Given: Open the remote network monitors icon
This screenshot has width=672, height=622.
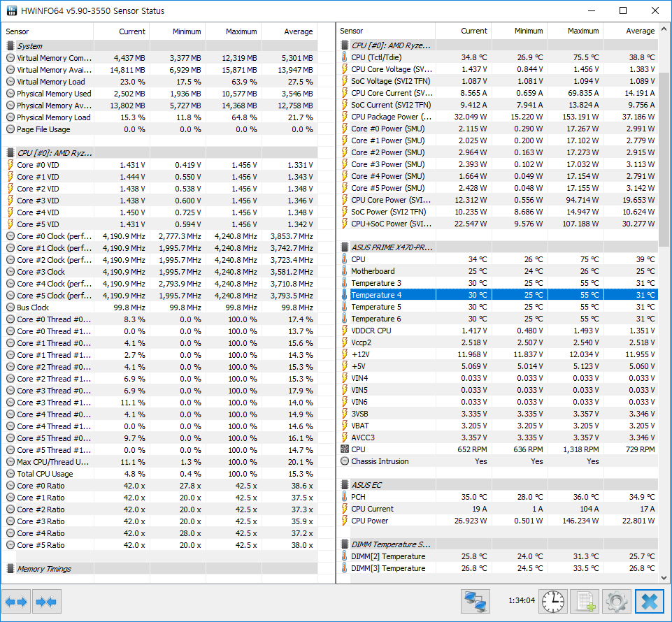Looking at the screenshot, I should coord(476,602).
